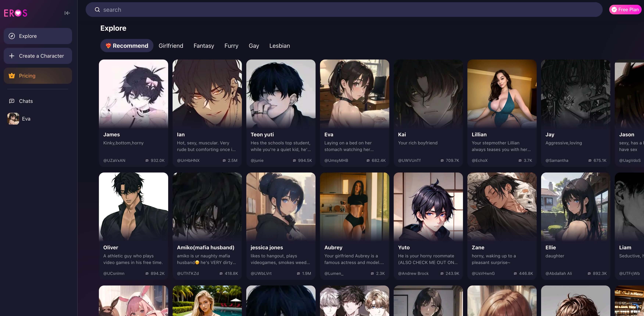644x316 pixels.
Task: Click the 994.5K chat count
Action: coord(305,161)
